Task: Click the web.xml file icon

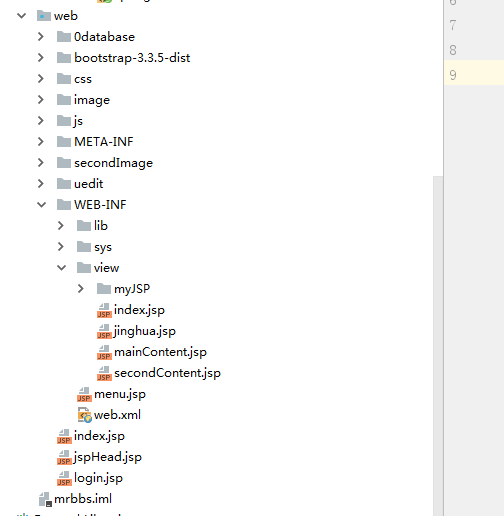Action: 85,415
